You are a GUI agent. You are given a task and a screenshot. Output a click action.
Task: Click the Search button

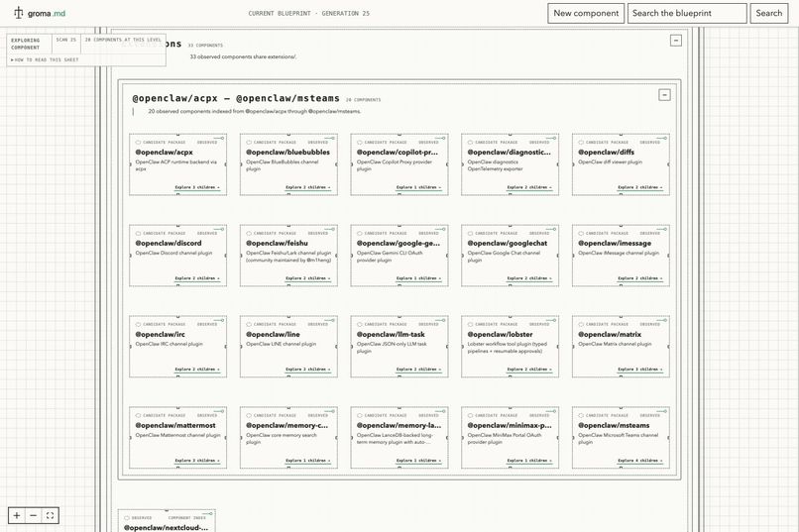[768, 13]
